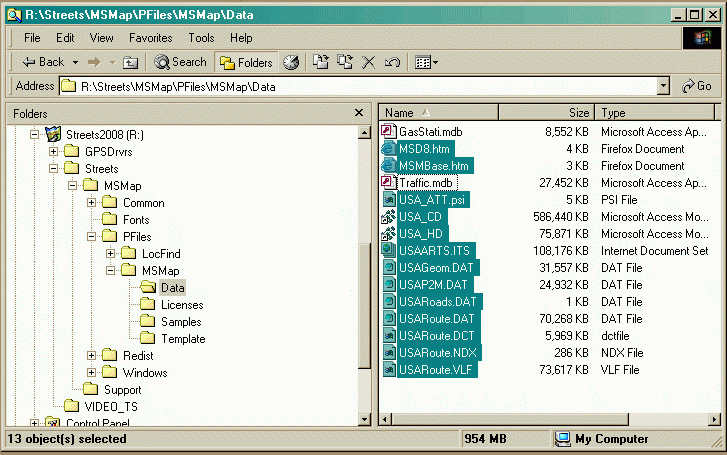Select the USARoute.DAT file icon
This screenshot has width=727, height=455.
click(388, 319)
